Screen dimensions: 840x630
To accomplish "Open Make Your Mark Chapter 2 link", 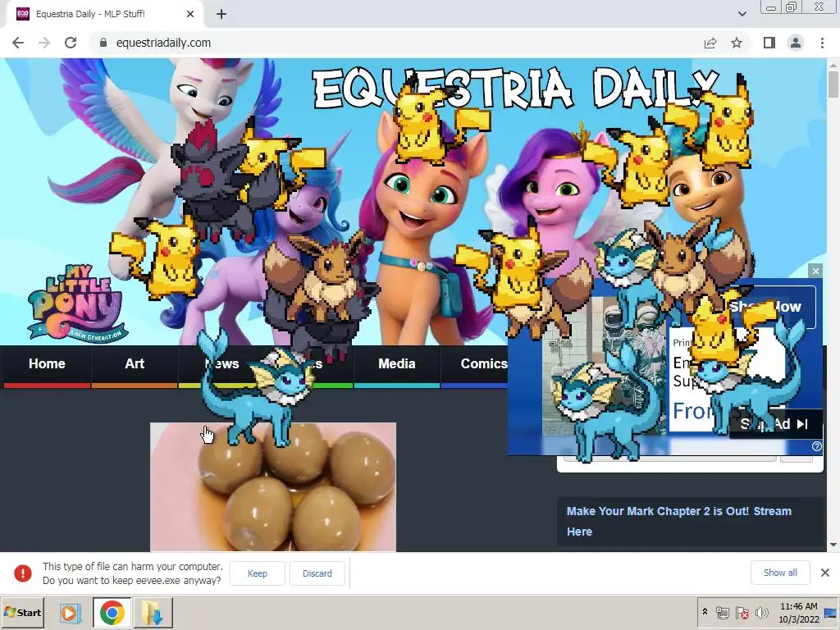I will [x=678, y=521].
